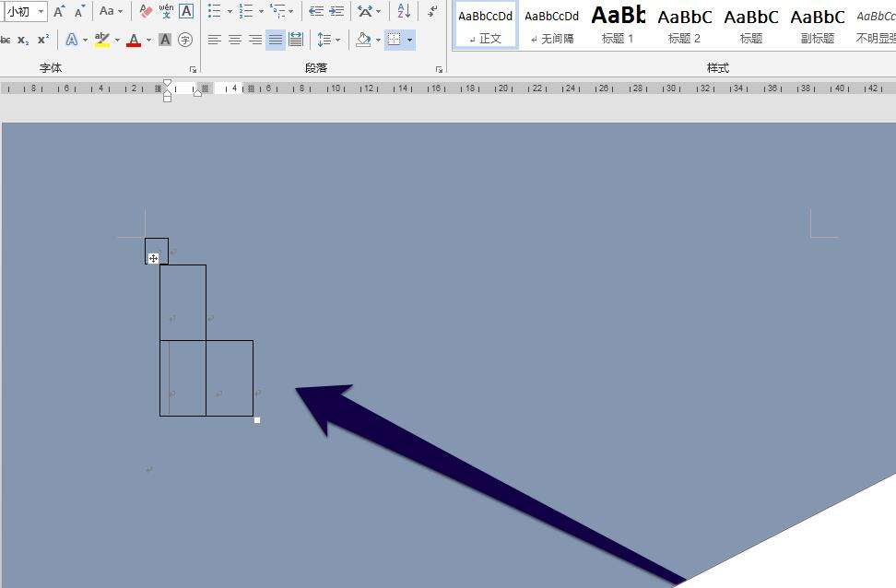
Task: Clear all formatting eraser icon
Action: point(146,11)
